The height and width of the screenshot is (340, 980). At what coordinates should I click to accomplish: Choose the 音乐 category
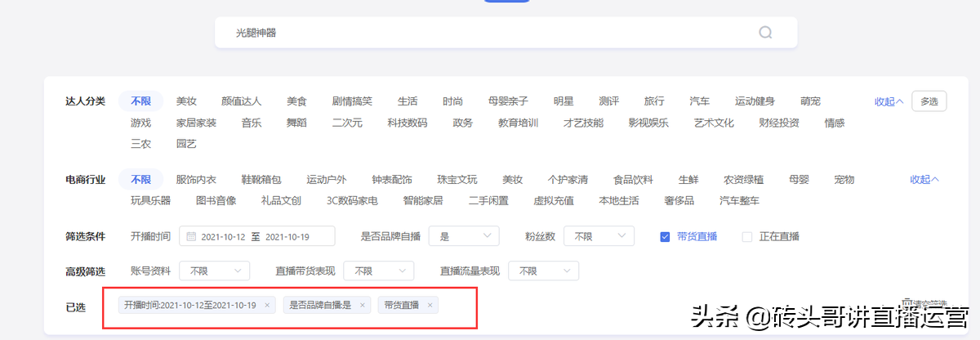coord(252,123)
